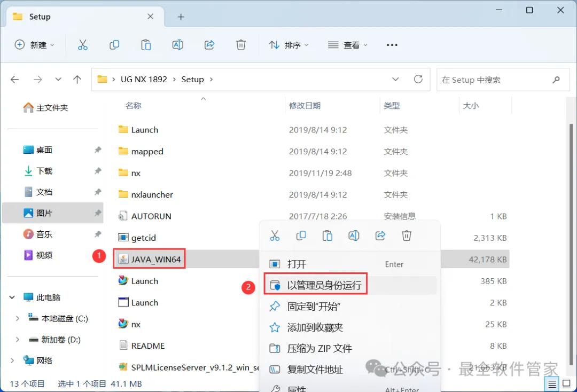Click Copy icon in the context menu
The width and height of the screenshot is (577, 392).
[301, 236]
